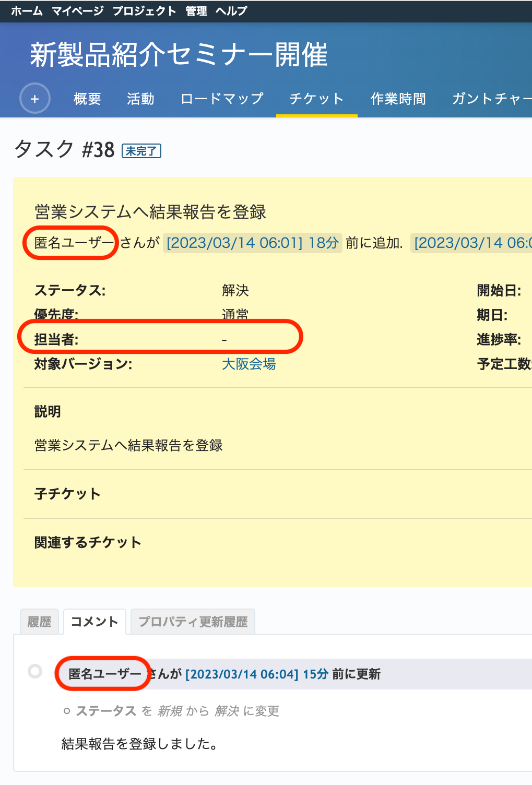This screenshot has height=785, width=532.
Task: Go to the ガントチャート tab
Action: [x=491, y=99]
